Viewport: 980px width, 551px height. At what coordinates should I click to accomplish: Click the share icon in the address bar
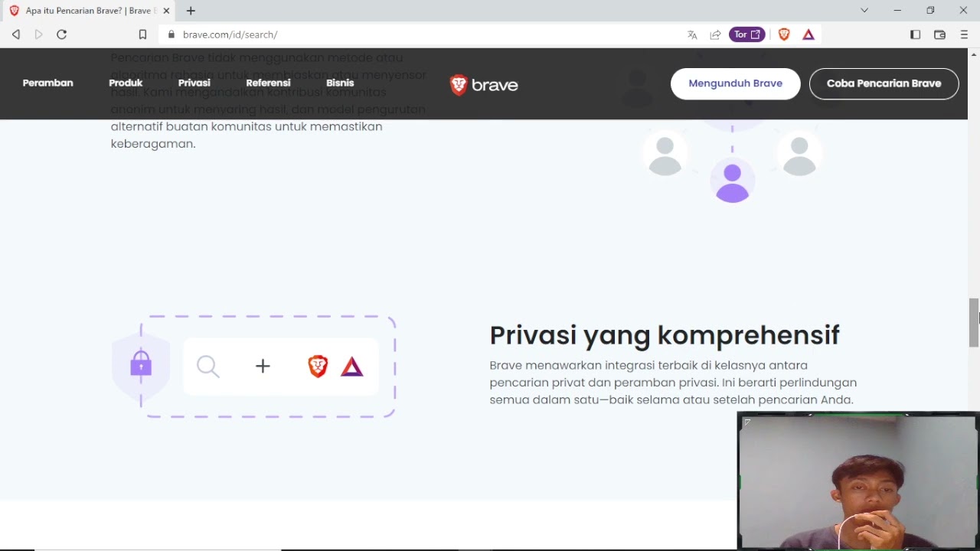coord(715,34)
